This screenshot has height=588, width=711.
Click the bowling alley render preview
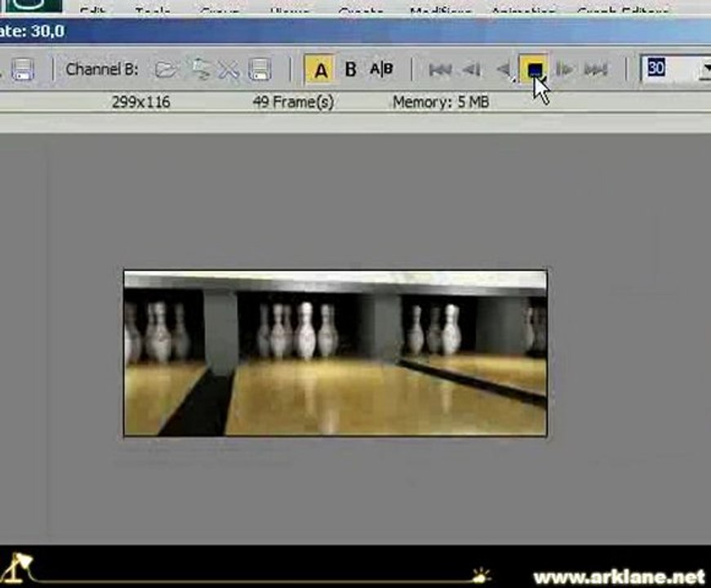(x=336, y=353)
